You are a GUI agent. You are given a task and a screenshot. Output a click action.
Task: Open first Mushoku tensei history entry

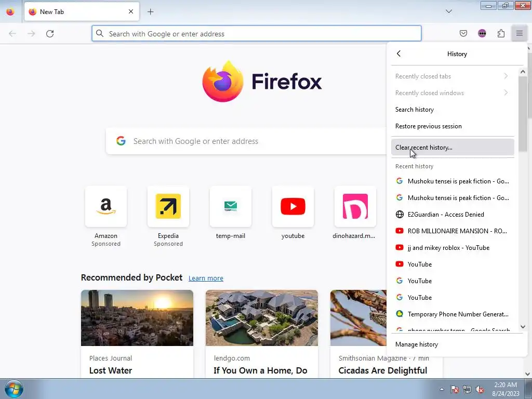(453, 181)
